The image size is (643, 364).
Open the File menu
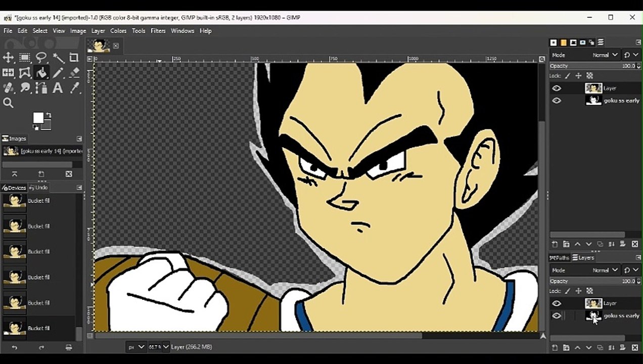pyautogui.click(x=8, y=31)
